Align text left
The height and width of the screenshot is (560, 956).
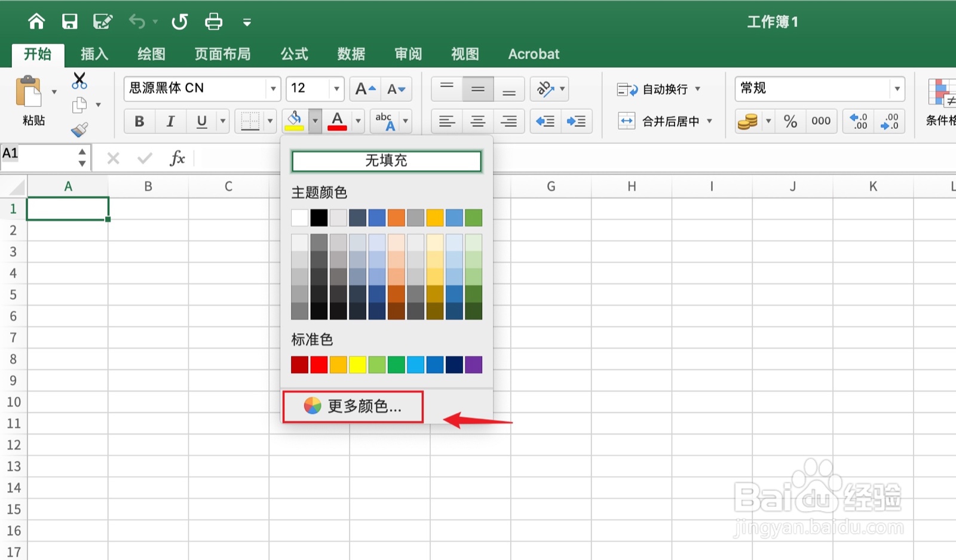coord(447,121)
